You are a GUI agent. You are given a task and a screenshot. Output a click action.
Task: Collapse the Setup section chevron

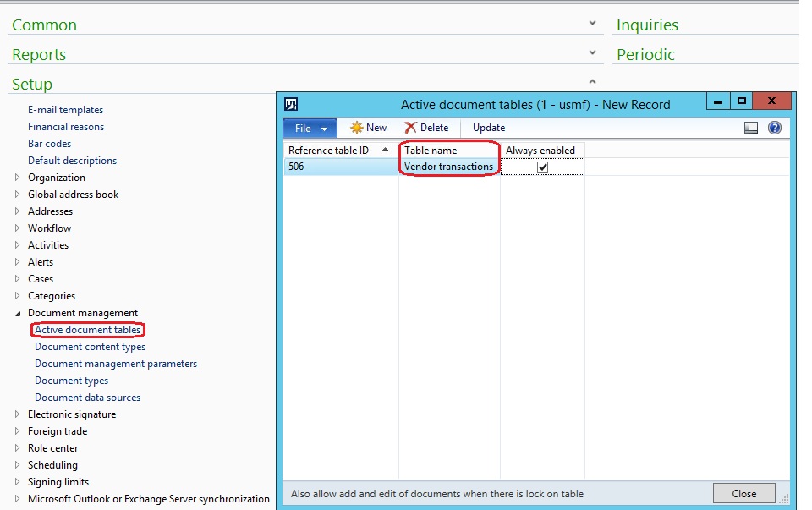(592, 82)
